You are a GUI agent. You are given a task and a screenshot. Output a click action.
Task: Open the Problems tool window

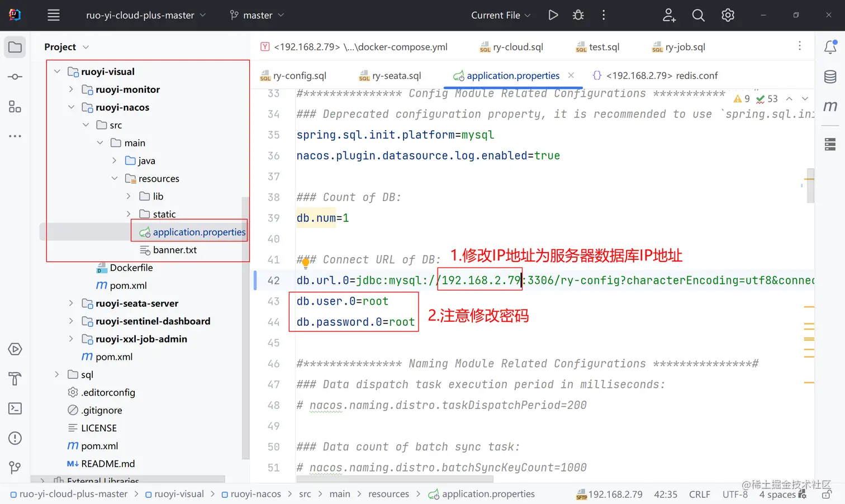(x=15, y=438)
